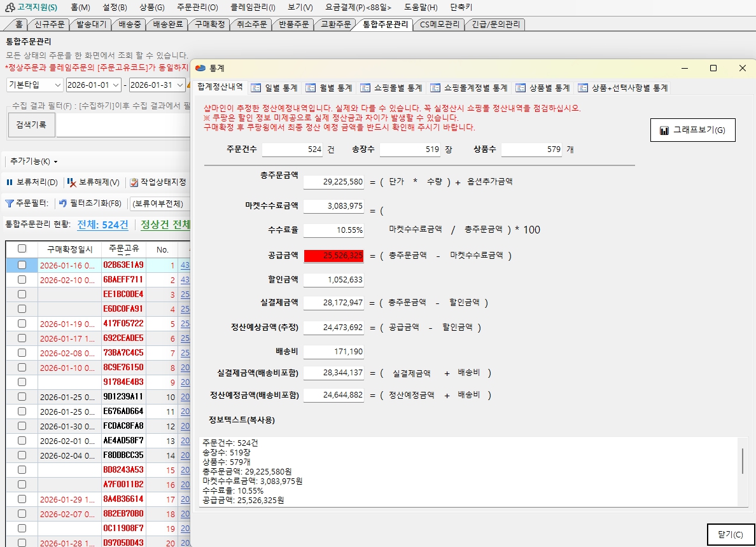Click the 고객지원(S) headset icon
756x547 pixels.
click(x=10, y=8)
